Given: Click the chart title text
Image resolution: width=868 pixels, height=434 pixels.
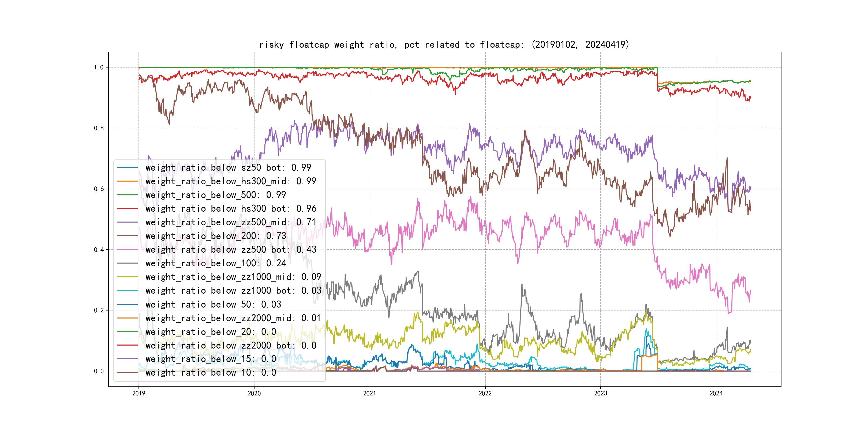Looking at the screenshot, I should click(444, 44).
